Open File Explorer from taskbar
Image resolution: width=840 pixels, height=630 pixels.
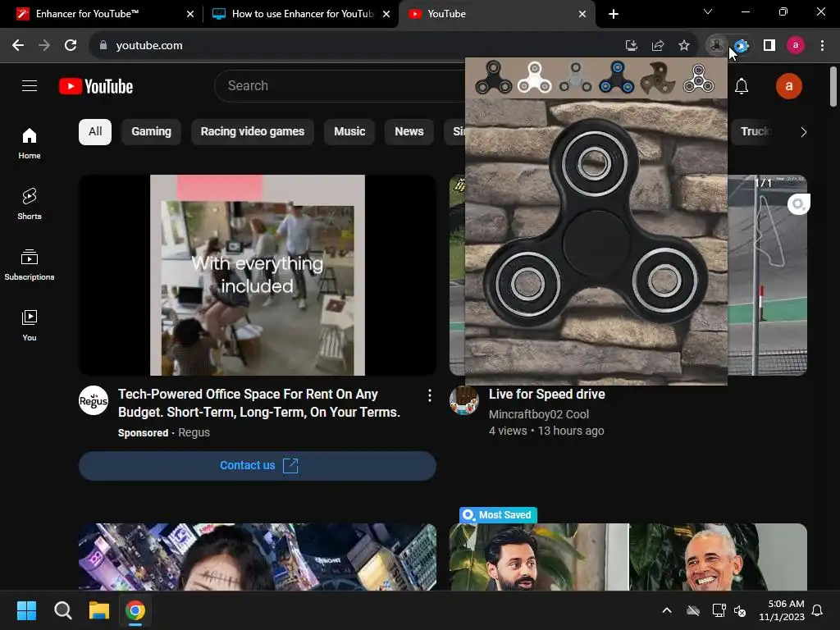(x=99, y=610)
